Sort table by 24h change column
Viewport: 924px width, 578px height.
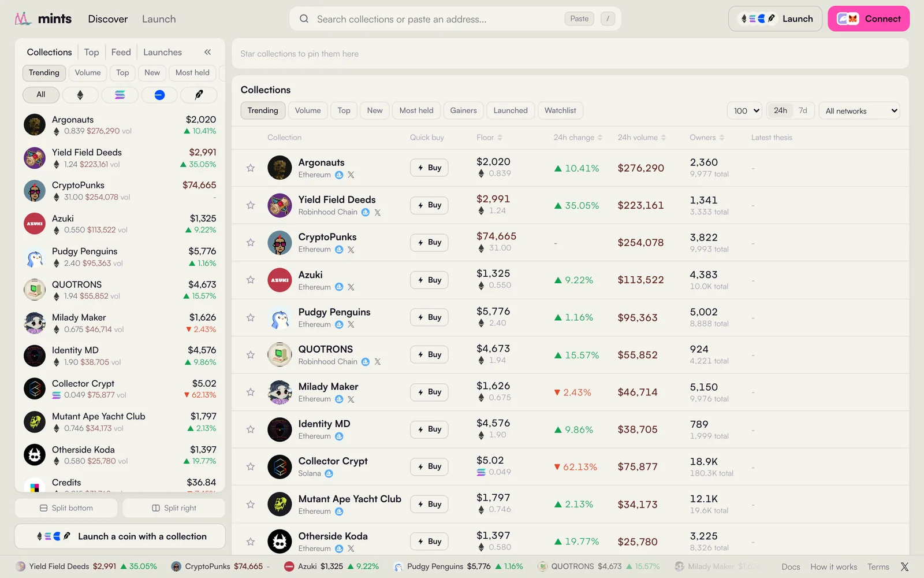(x=577, y=138)
